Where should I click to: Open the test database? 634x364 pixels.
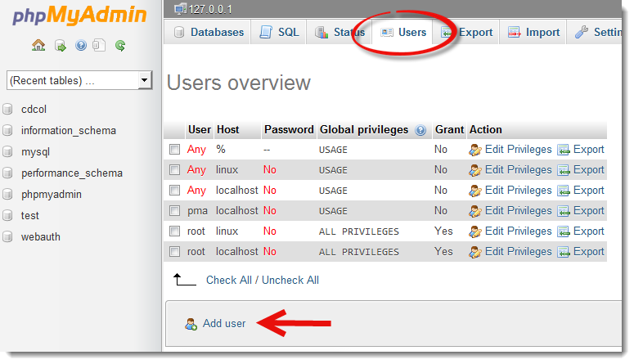(30, 216)
